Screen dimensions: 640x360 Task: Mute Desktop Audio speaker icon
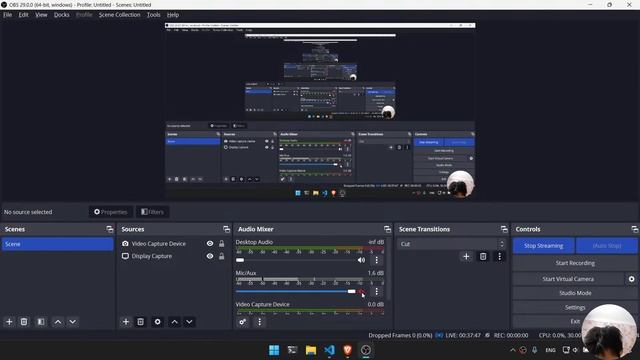point(361,260)
